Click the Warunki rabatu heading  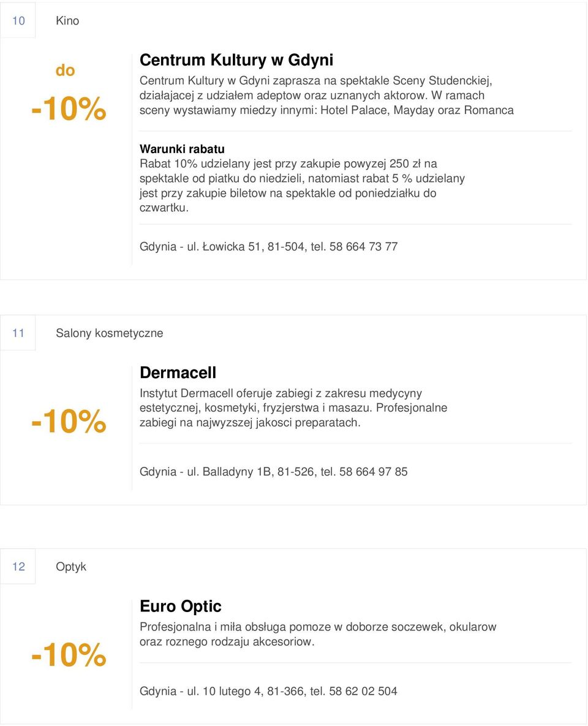point(182,149)
